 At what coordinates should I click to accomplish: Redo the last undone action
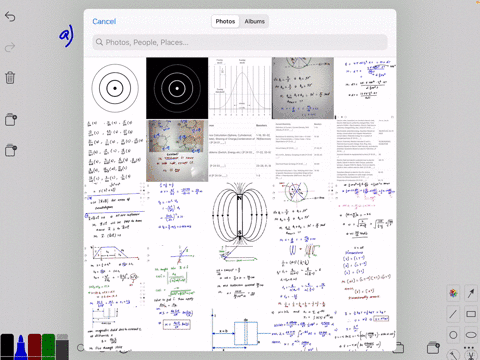(10, 47)
